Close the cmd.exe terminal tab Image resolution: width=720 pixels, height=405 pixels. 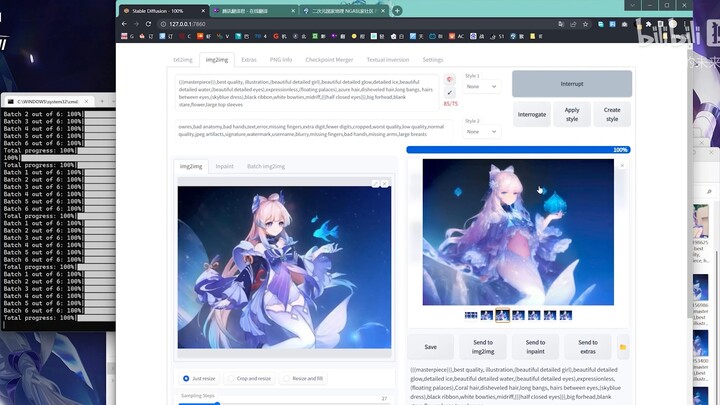point(86,101)
